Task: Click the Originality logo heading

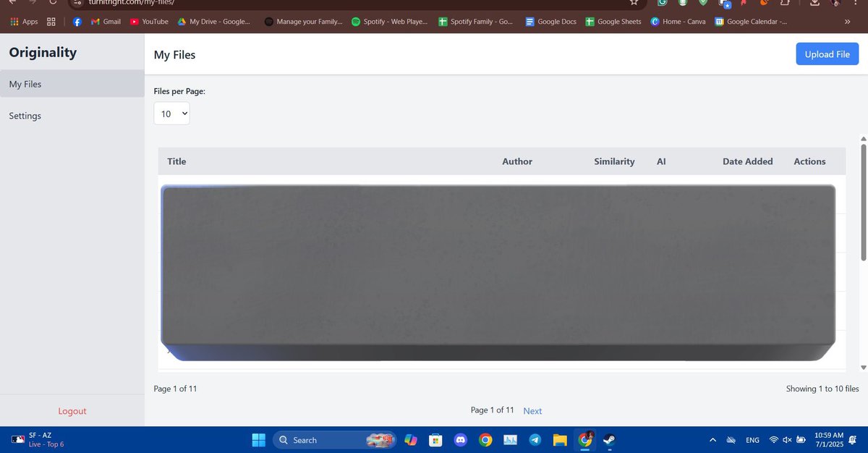Action: coord(43,52)
